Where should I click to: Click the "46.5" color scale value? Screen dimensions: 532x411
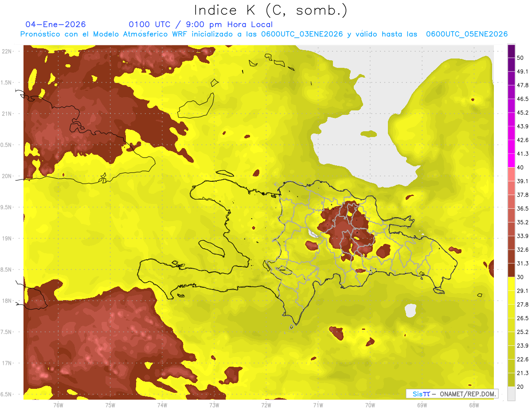(523, 99)
